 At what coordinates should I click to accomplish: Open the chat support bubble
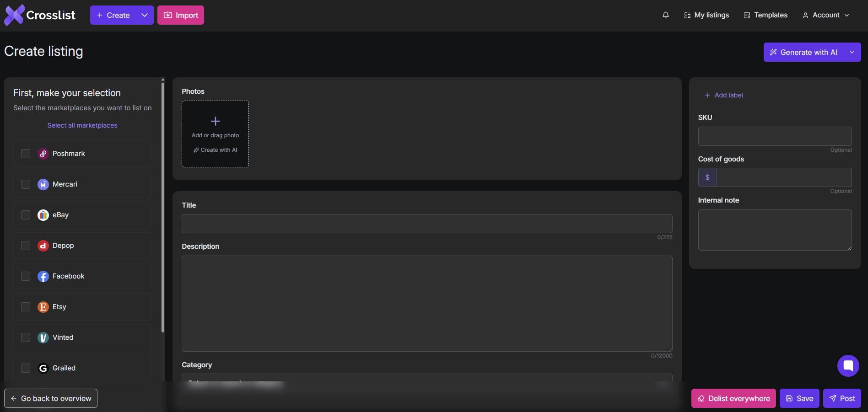tap(848, 366)
